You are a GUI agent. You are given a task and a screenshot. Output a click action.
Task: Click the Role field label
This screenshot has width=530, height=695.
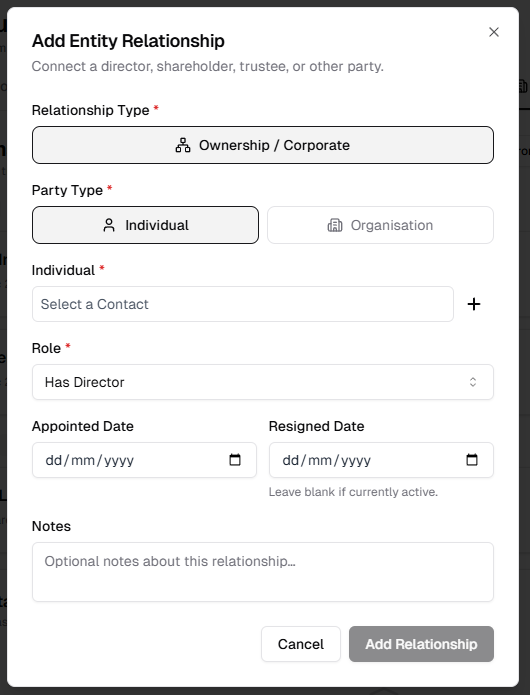[x=46, y=348]
